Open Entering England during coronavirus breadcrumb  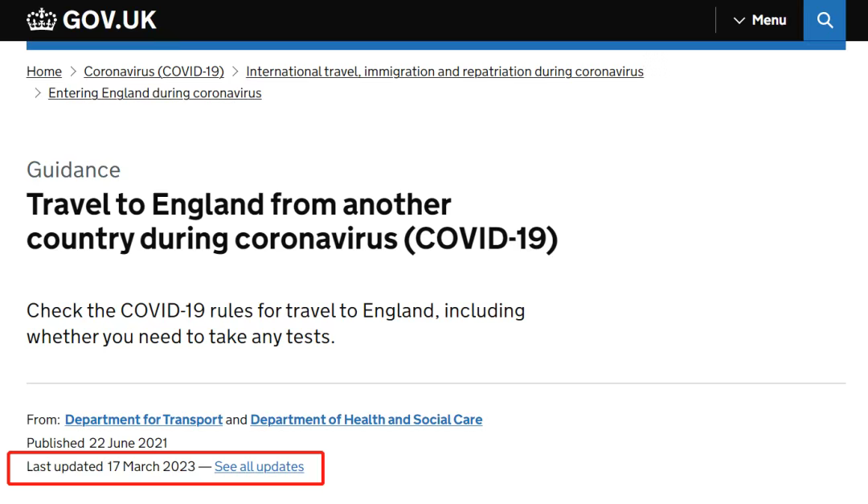click(154, 93)
